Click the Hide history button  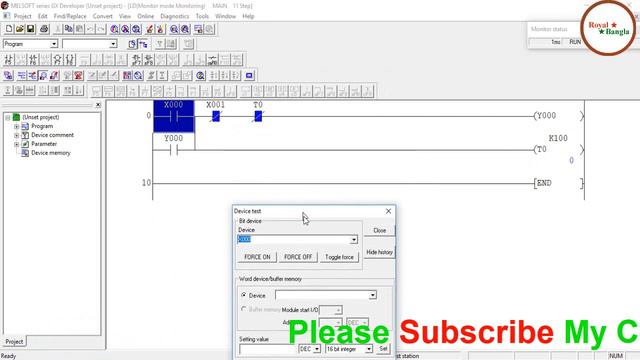point(380,252)
